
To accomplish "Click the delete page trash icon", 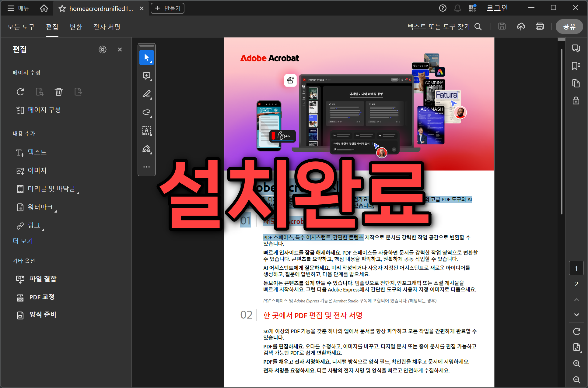I will pos(58,92).
